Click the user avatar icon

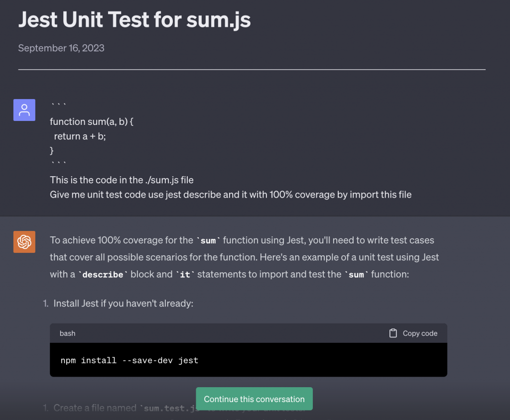24,110
